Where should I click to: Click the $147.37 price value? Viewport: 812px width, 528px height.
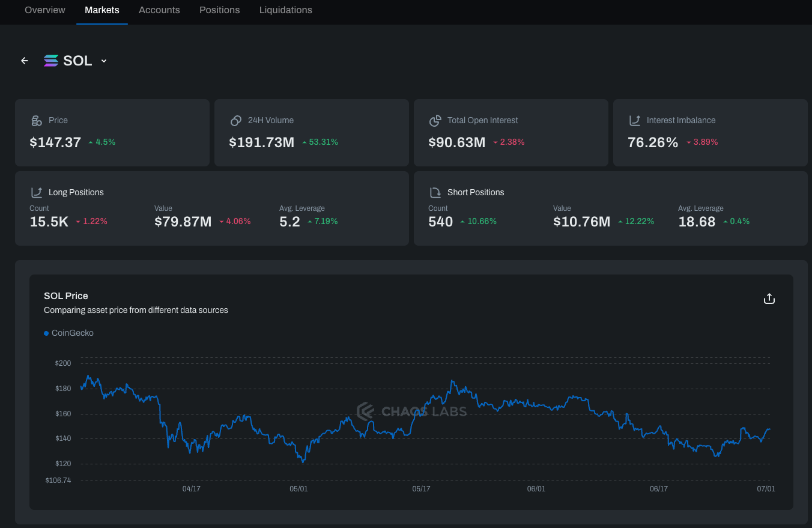point(55,142)
